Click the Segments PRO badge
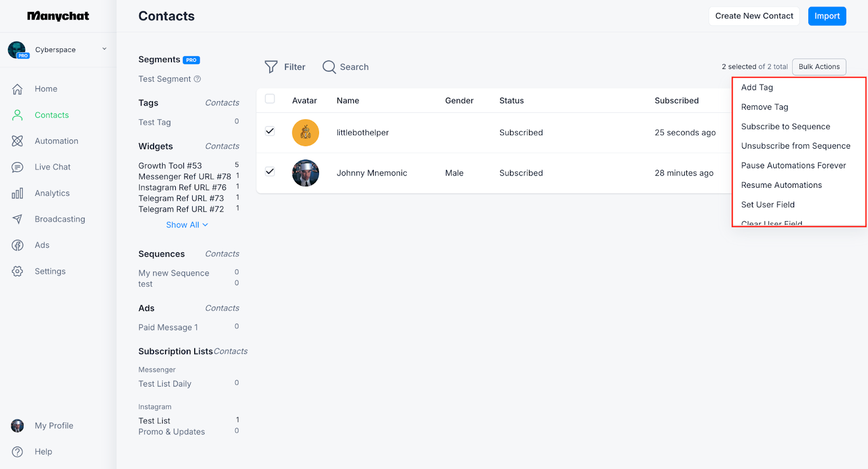Viewport: 868px width, 469px height. 192,60
